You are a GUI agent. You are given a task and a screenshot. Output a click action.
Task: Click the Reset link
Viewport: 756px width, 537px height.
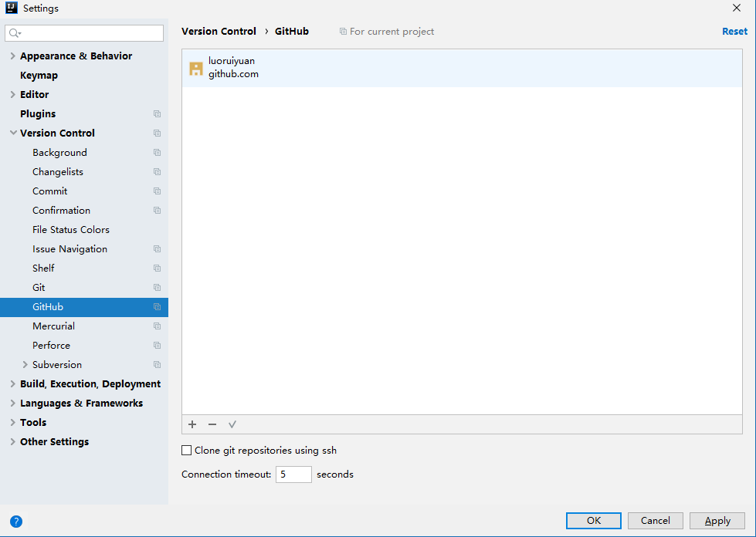click(735, 32)
